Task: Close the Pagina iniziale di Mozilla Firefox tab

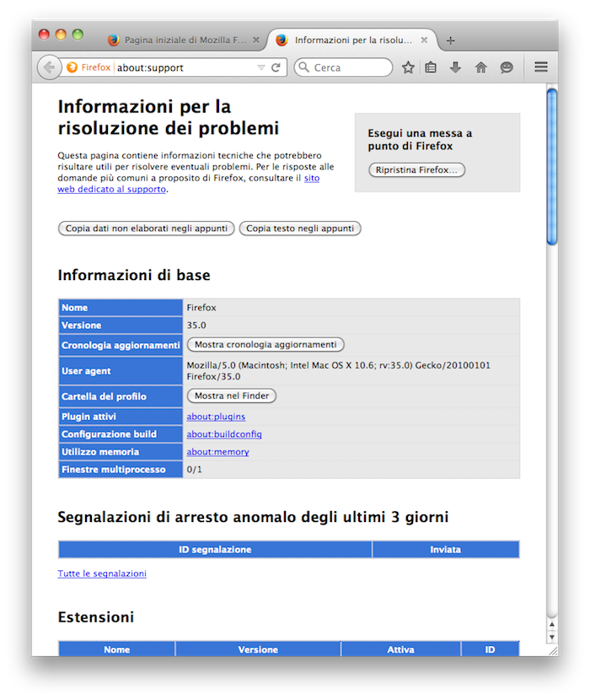Action: click(x=256, y=40)
